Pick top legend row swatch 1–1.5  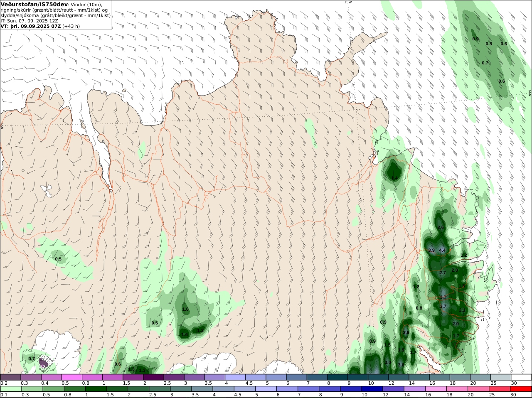(112, 377)
